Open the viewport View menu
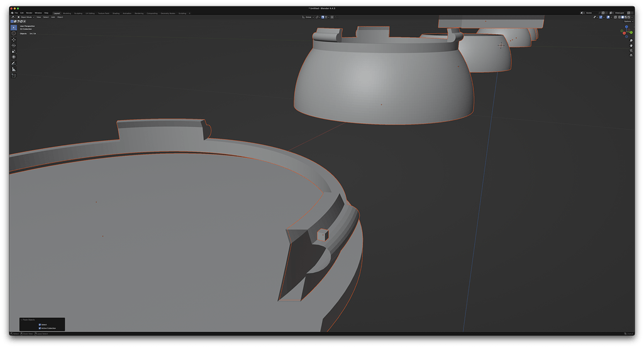The height and width of the screenshot is (347, 644). pyautogui.click(x=38, y=17)
